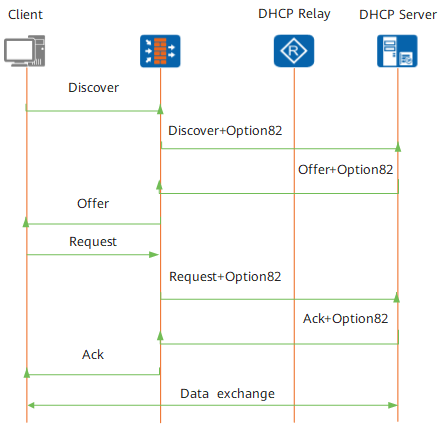
Task: Click the Request arrow's arrowhead
Action: 154,255
